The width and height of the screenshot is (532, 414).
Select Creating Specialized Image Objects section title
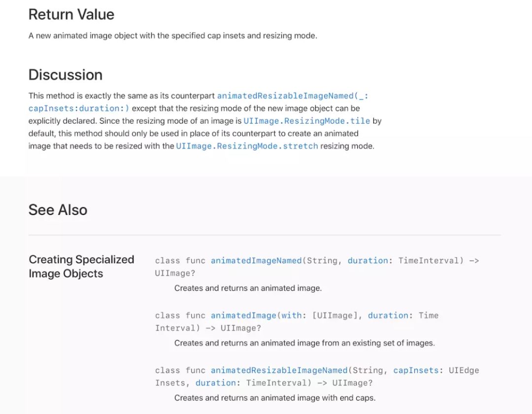pos(81,267)
